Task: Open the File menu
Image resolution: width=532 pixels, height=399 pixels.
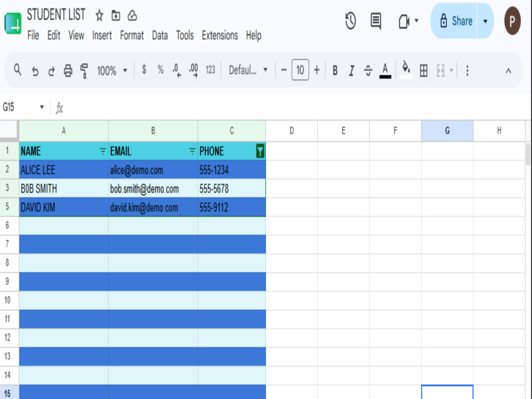Action: click(x=33, y=35)
